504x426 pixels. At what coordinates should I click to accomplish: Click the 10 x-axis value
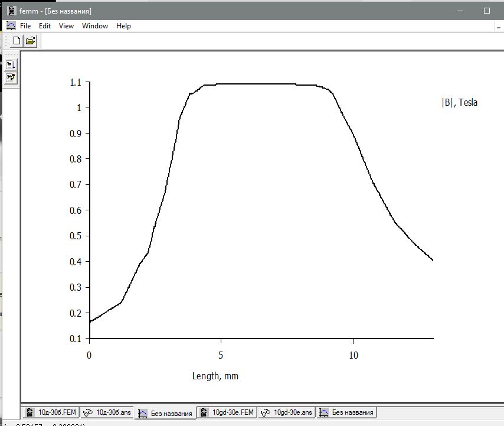click(354, 355)
